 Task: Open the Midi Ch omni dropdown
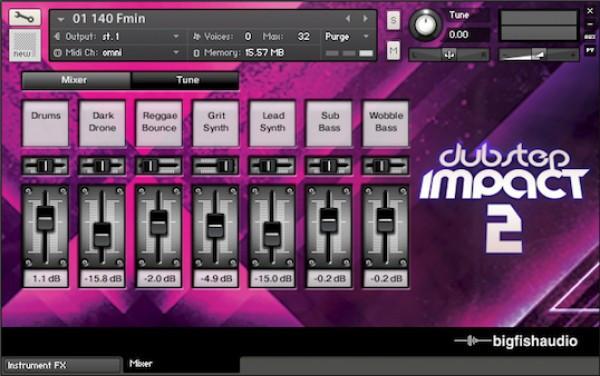176,52
